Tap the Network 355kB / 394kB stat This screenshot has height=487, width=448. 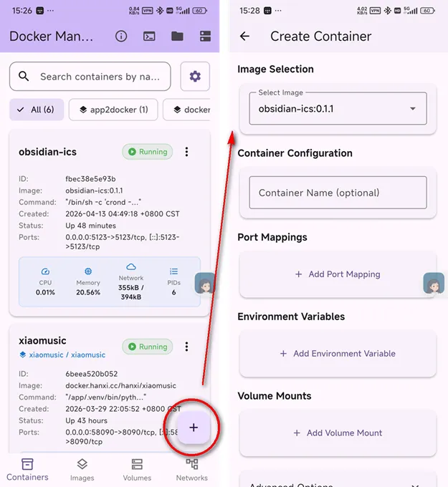(131, 282)
